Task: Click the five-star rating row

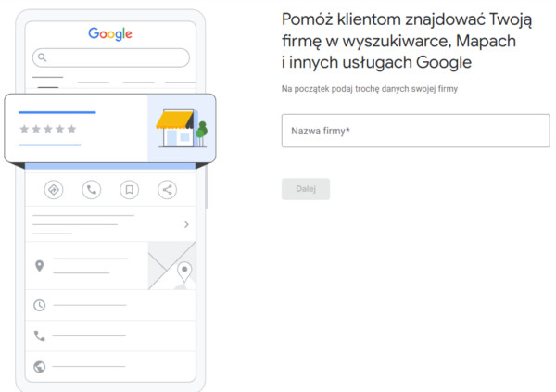Action: click(x=48, y=129)
